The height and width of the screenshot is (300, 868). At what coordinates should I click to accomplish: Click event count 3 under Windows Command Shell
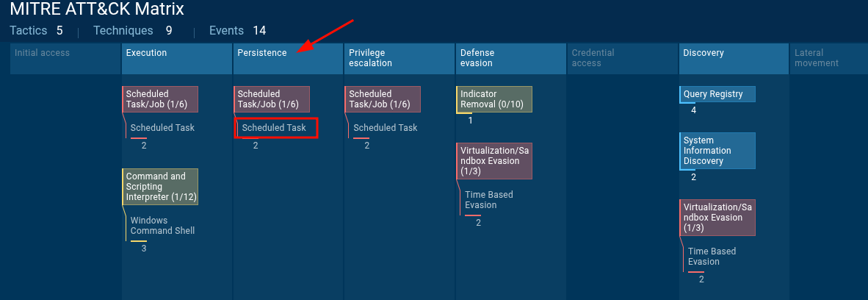(144, 249)
